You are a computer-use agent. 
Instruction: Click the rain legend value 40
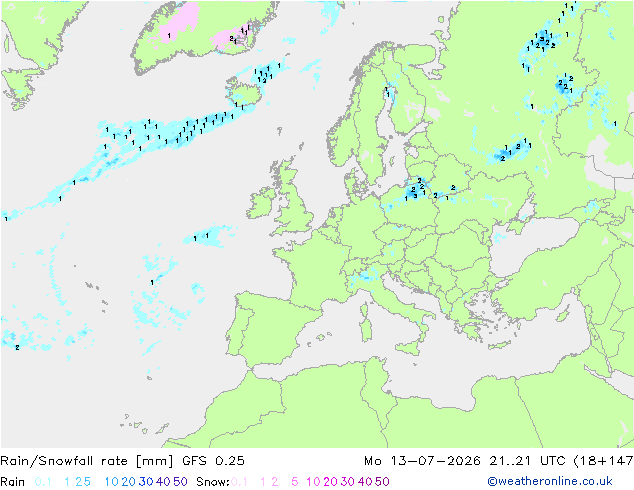point(163,482)
